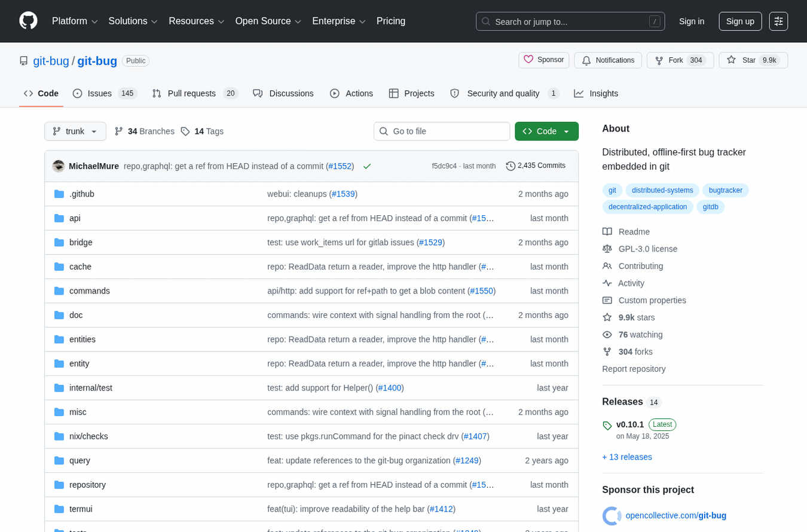Open the git-bug owner link
807x532 pixels.
(51, 61)
